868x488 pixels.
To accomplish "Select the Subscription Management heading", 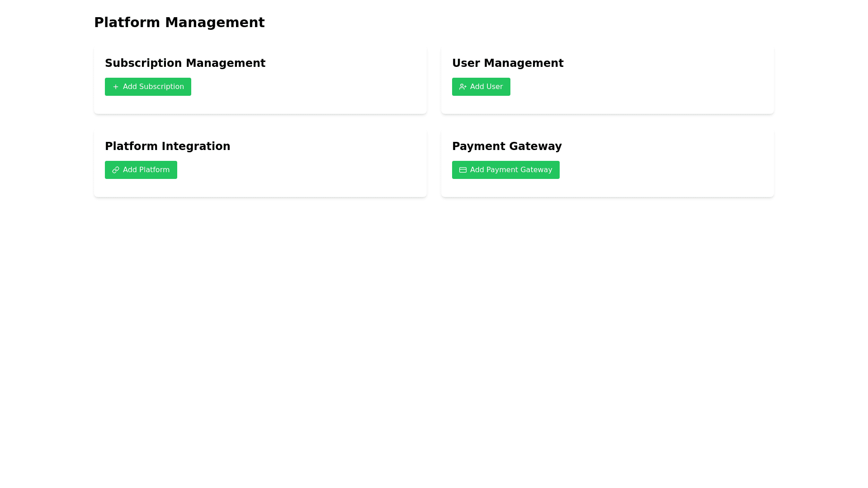I will coord(185,63).
